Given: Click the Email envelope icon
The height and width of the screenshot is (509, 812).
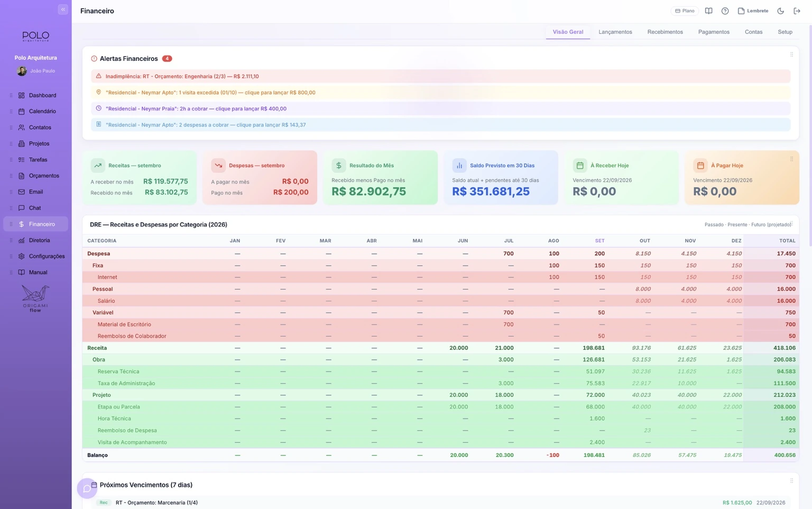Looking at the screenshot, I should 22,192.
